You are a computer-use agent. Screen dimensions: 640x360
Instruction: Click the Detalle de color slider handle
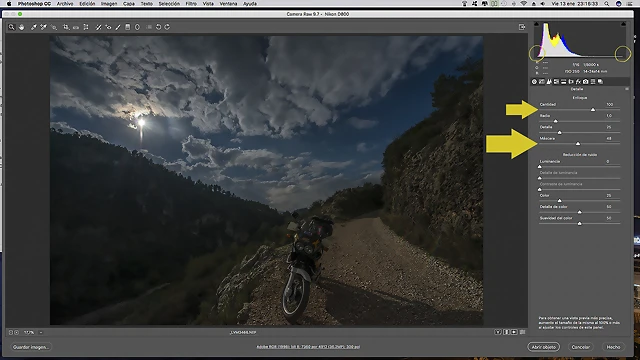click(580, 212)
